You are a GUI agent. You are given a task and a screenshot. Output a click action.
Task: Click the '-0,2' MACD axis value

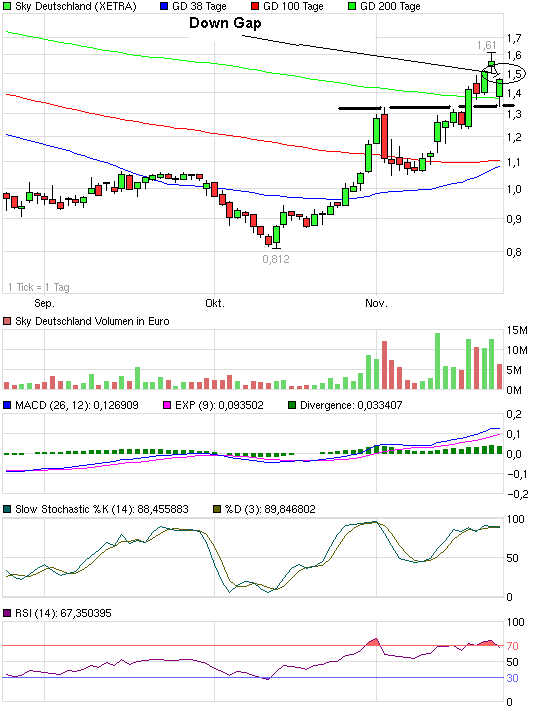click(518, 494)
